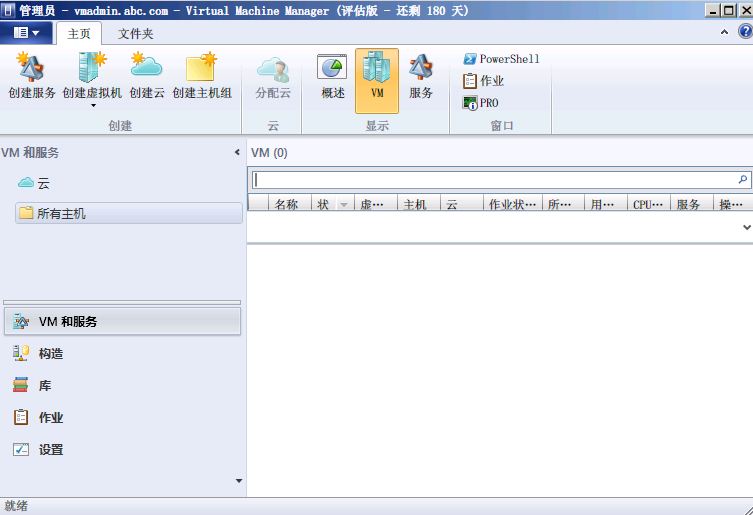Image resolution: width=753 pixels, height=515 pixels.
Task: Collapse the ribbon with the up arrow
Action: click(724, 32)
